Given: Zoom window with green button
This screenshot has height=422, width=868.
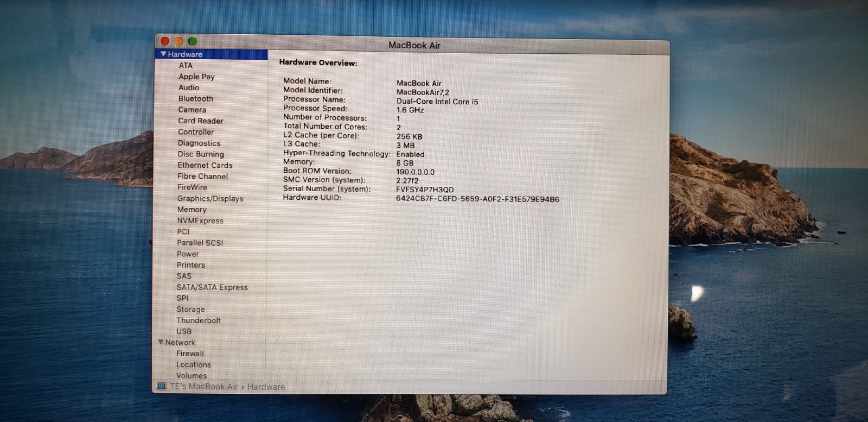Looking at the screenshot, I should pos(193,41).
